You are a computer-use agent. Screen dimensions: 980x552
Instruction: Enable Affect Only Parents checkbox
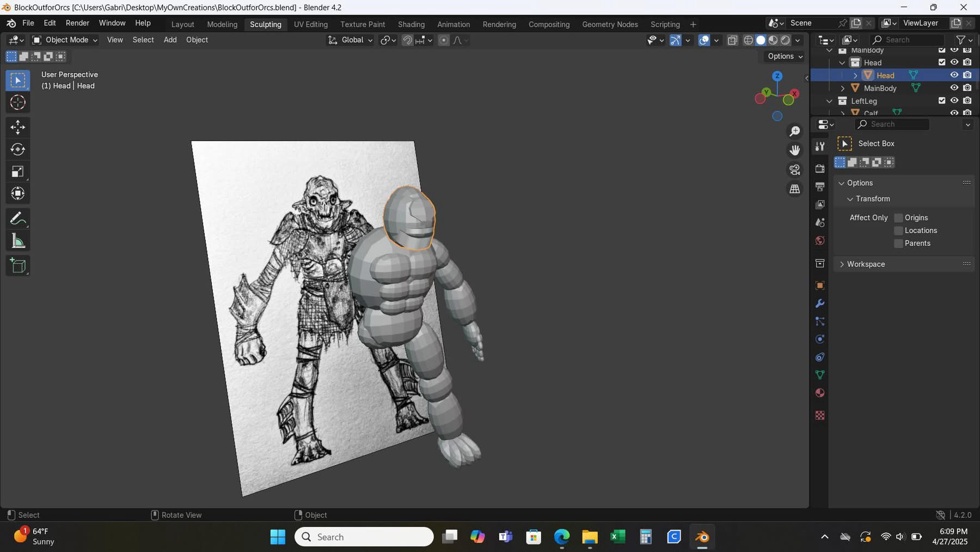tap(899, 244)
